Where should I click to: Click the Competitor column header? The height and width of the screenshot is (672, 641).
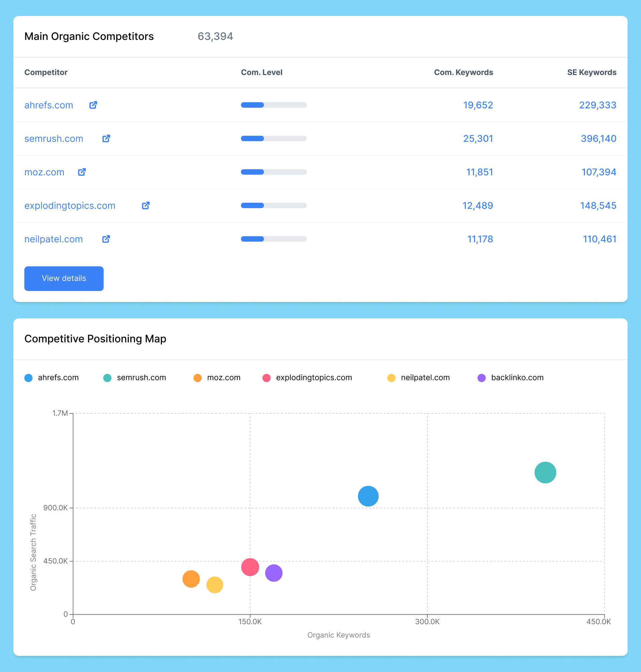[x=46, y=72]
